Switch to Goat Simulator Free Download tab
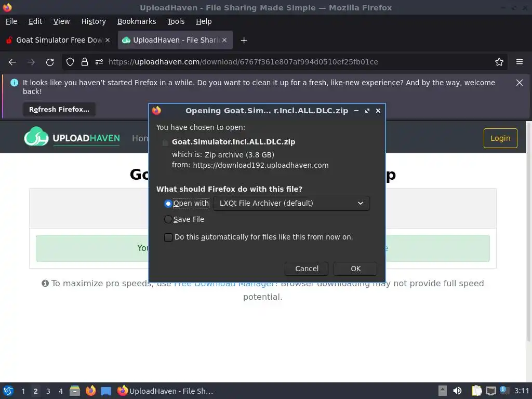Screen dimensions: 532x399 tap(58, 40)
